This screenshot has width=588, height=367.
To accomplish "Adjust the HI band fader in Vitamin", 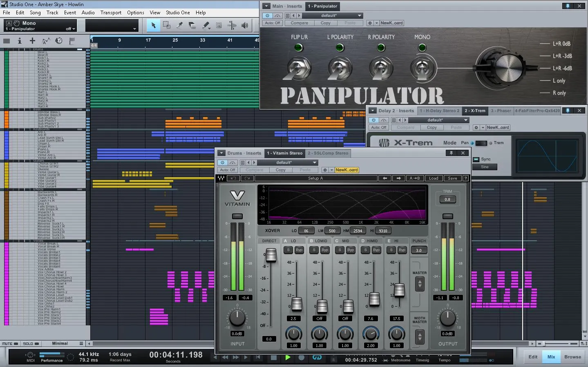I will [399, 290].
